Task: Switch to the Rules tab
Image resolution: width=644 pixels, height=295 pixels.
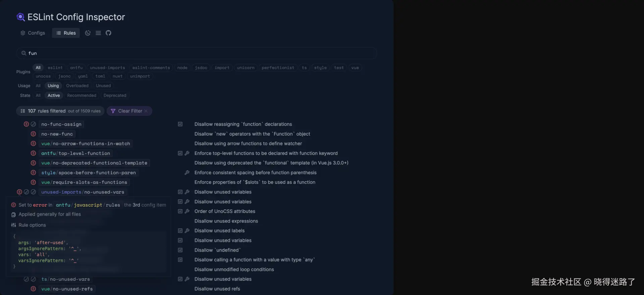Action: tap(66, 33)
